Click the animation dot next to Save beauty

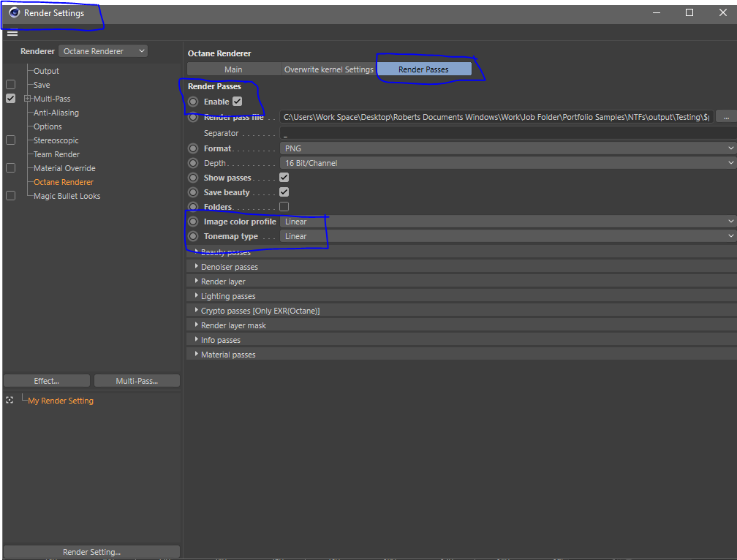193,192
